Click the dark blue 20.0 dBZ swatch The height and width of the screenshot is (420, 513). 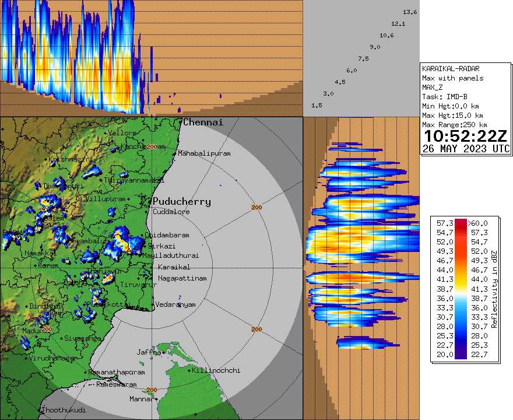[x=461, y=355]
